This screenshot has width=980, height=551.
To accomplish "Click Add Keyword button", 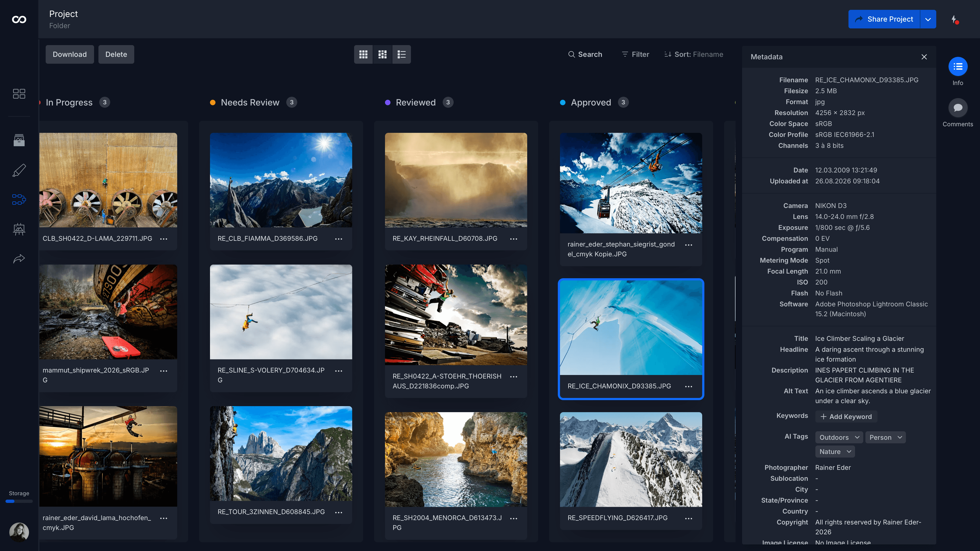I will [846, 416].
